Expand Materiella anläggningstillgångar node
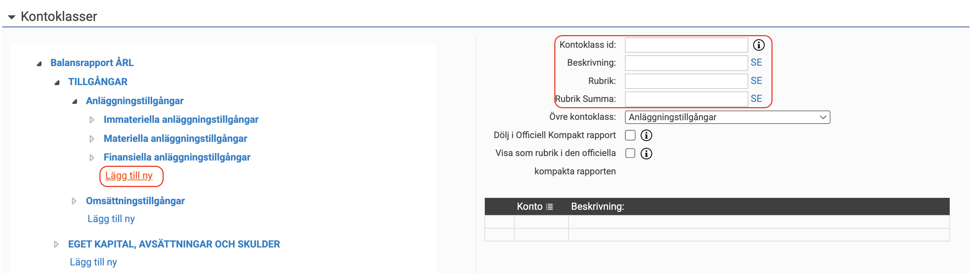This screenshot has height=274, width=980. (x=92, y=139)
